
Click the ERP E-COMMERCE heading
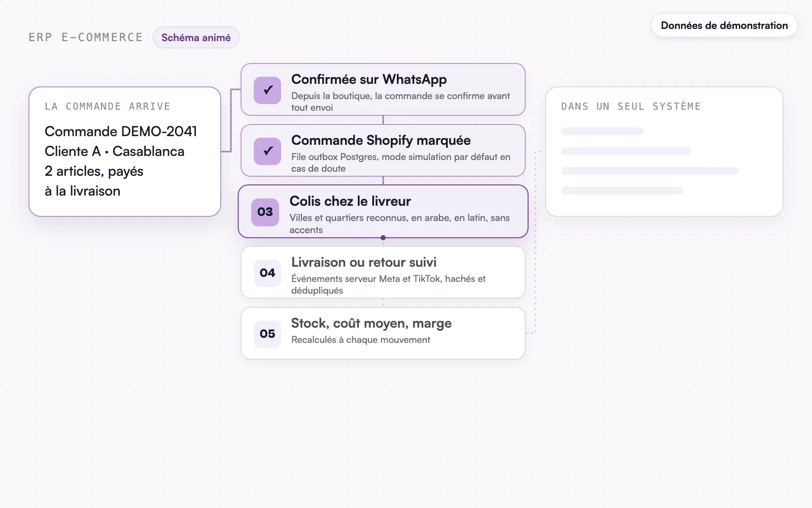coord(86,38)
